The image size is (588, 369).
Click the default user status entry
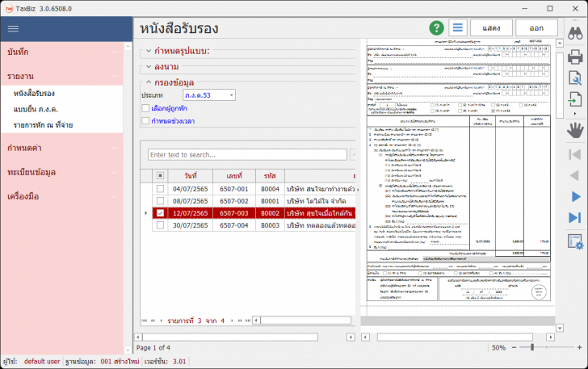(42, 362)
